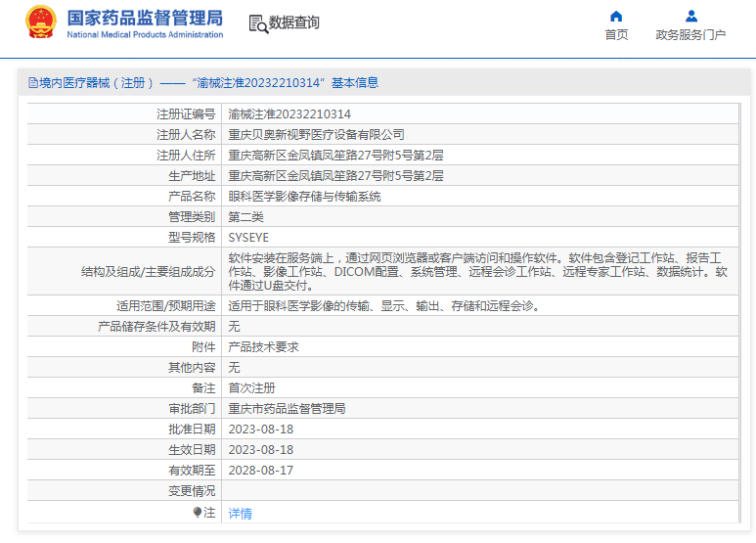Screen dimensions: 756x543
Task: Select 批准日期 value 2023-08-18
Action: (260, 430)
